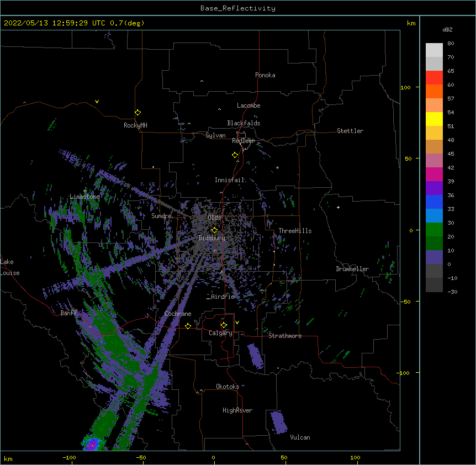Select the yellow diamond marker between Olds and Didsbury

coord(214,230)
